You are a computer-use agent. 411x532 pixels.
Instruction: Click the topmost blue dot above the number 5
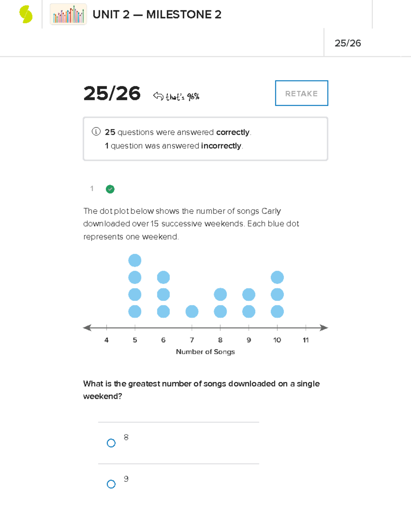tap(135, 260)
